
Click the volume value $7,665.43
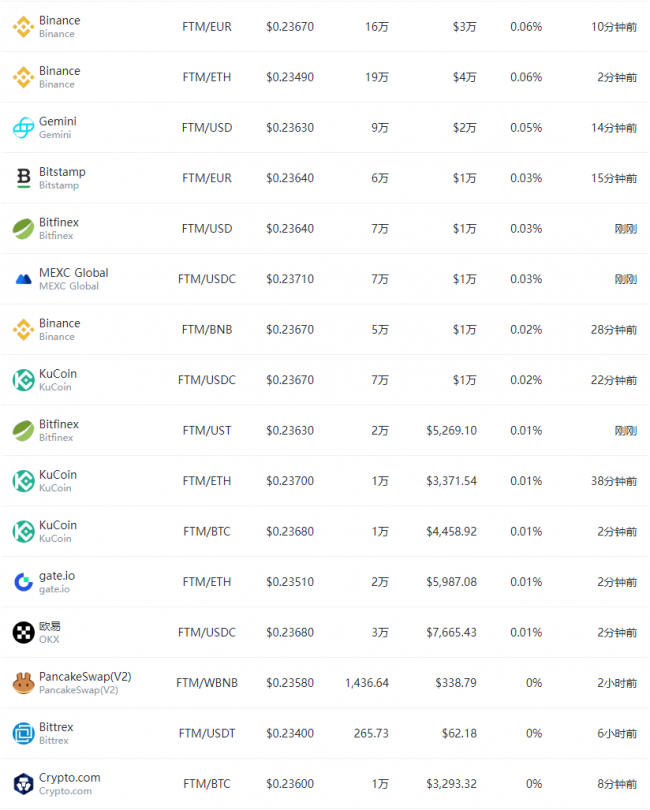[x=452, y=632]
